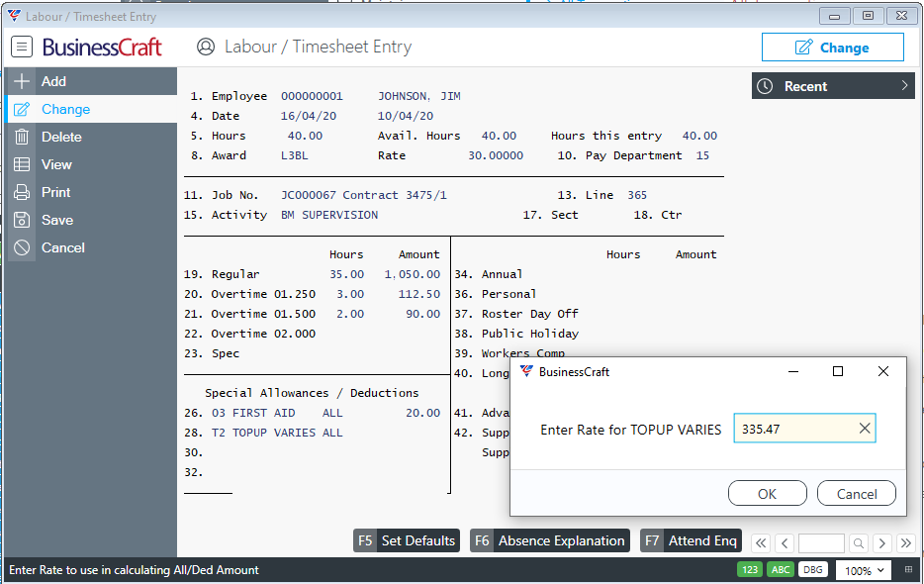The image size is (924, 584).
Task: Dismiss the rate dialog with Cancel
Action: tap(857, 493)
